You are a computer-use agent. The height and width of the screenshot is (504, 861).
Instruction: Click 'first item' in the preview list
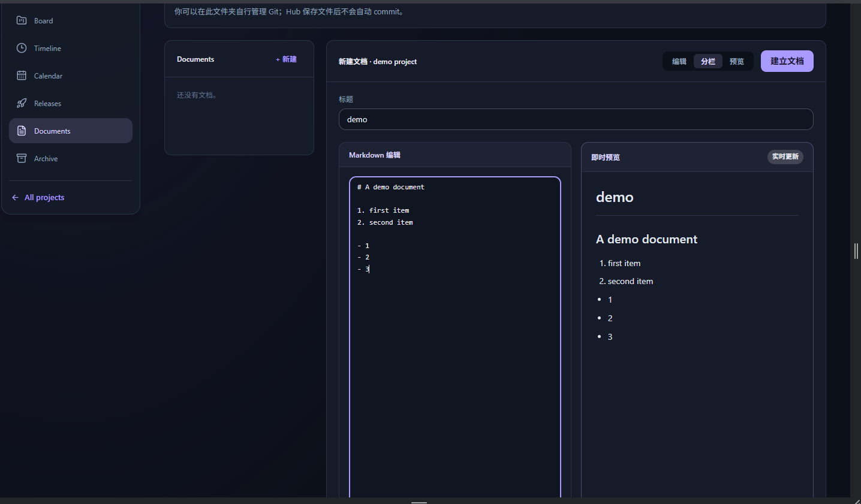tap(624, 263)
